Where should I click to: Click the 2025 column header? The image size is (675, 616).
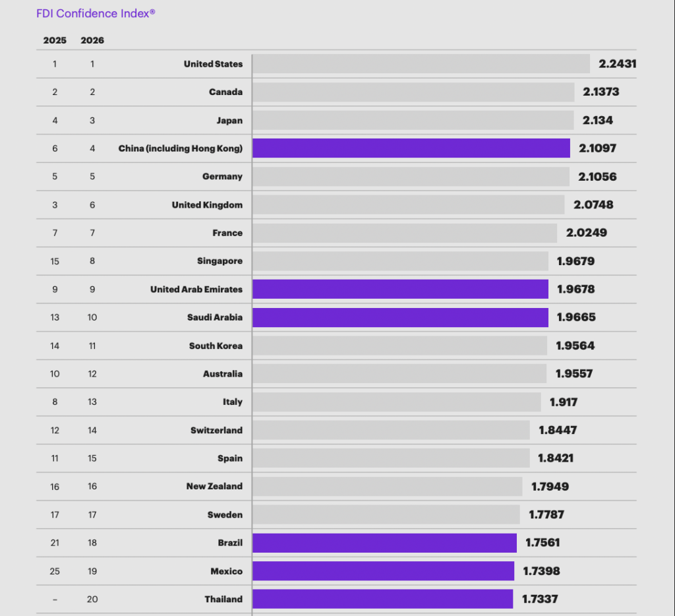(x=55, y=40)
